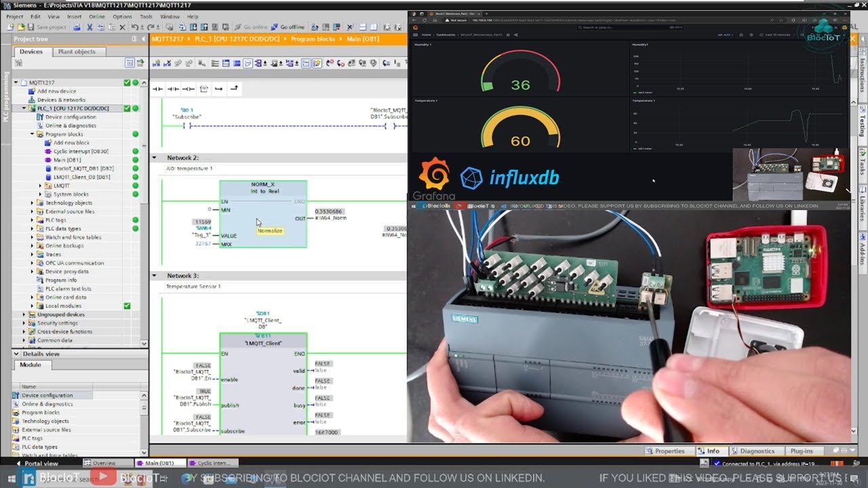Image resolution: width=868 pixels, height=488 pixels.
Task: Click the Delete X toolbar icon
Action: (x=123, y=27)
